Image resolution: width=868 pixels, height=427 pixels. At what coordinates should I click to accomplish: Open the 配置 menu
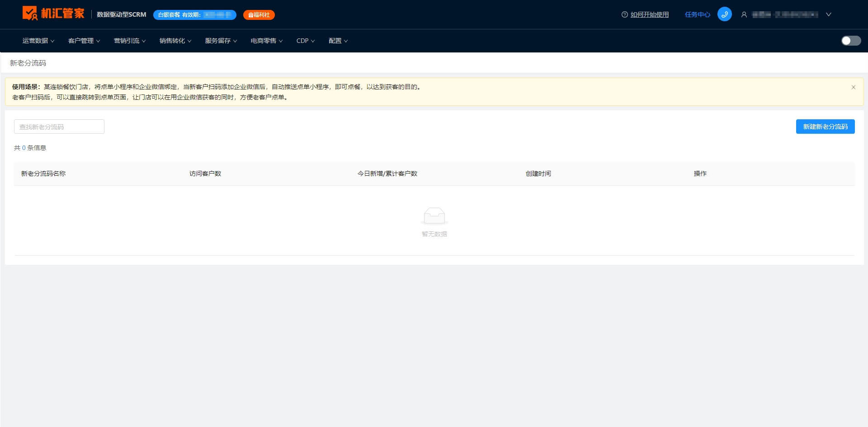338,41
